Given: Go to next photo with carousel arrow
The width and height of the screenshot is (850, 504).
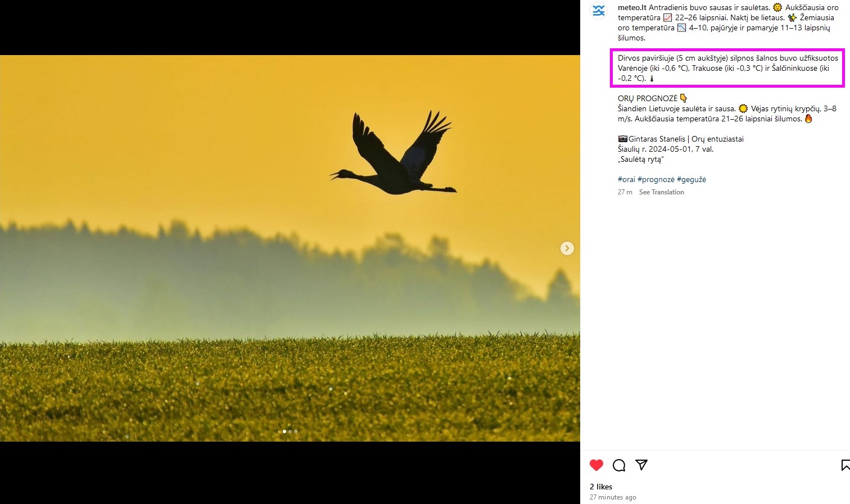Looking at the screenshot, I should coord(567,248).
